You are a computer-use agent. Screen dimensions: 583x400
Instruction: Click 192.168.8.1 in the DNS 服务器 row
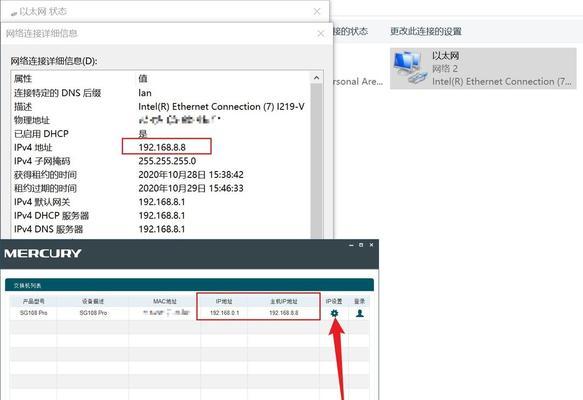[162, 229]
